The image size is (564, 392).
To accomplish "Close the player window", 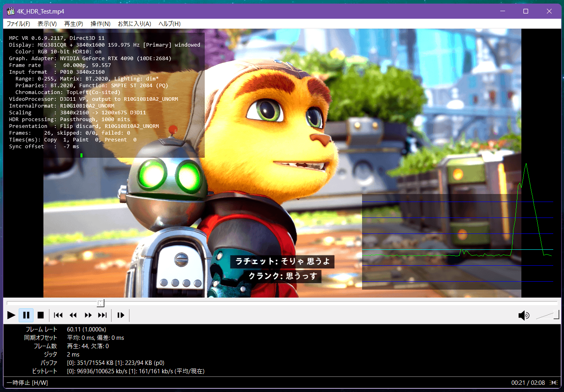I will (x=549, y=11).
